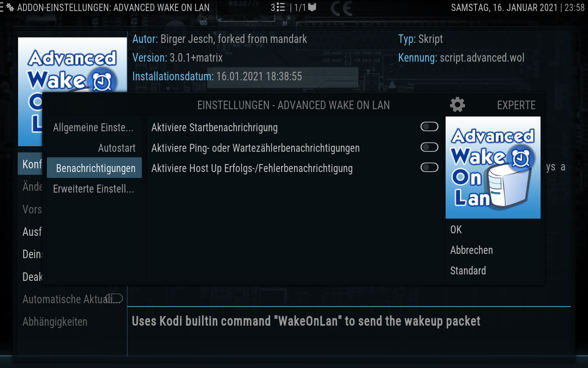Toggle Host Up Erfolgs-/Fehlerbenachrichtigung switch
This screenshot has height=368, width=588.
[429, 167]
